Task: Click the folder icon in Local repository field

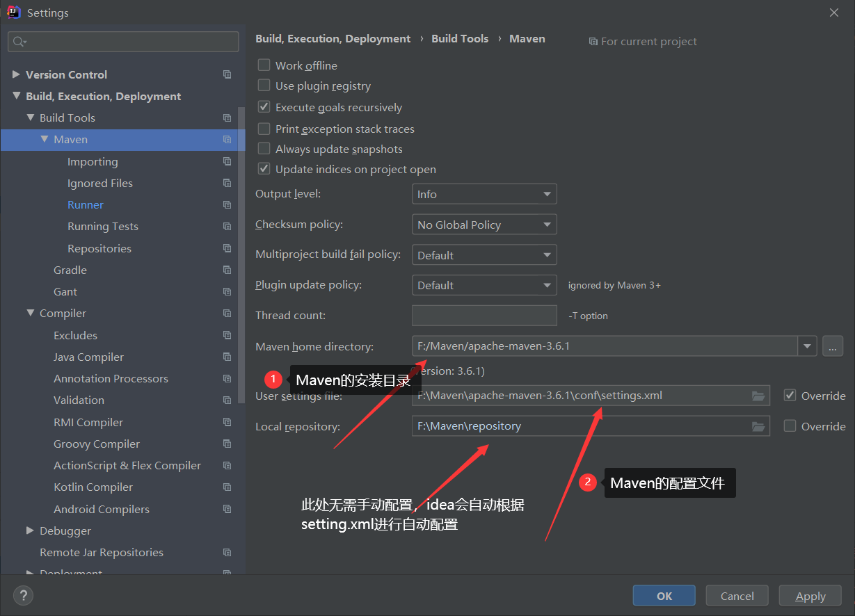Action: (758, 426)
